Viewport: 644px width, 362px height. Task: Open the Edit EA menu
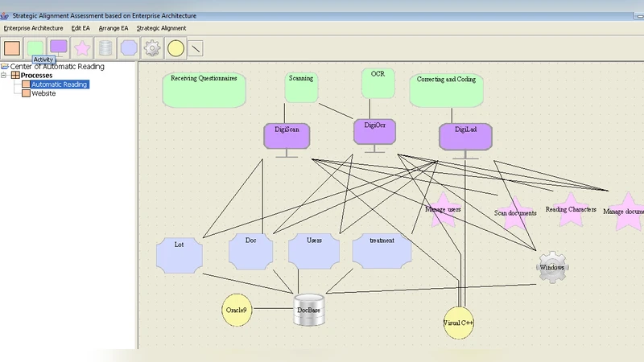pyautogui.click(x=80, y=28)
